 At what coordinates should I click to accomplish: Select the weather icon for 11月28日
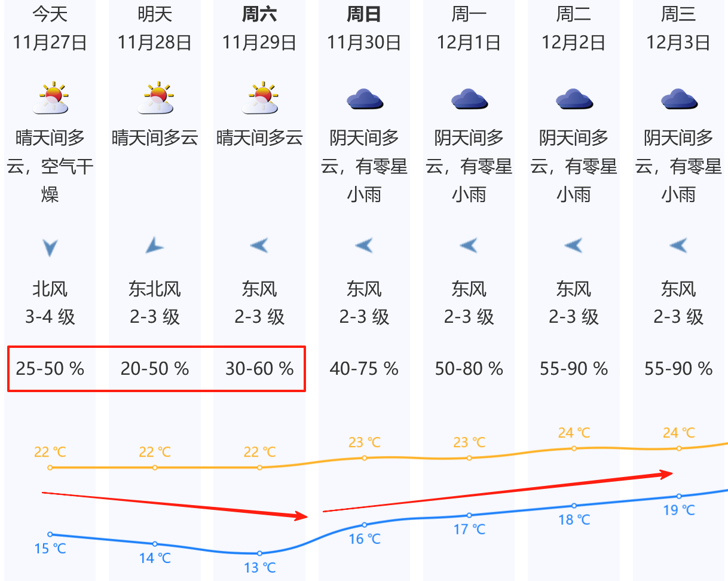(155, 99)
